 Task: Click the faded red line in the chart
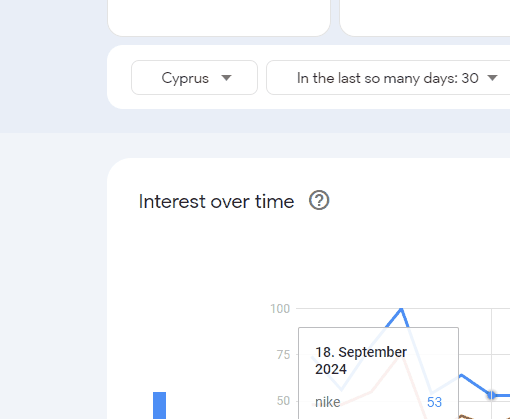pyautogui.click(x=370, y=393)
